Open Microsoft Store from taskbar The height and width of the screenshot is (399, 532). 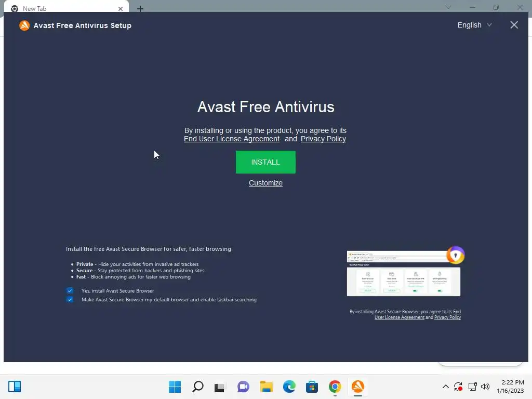coord(312,387)
